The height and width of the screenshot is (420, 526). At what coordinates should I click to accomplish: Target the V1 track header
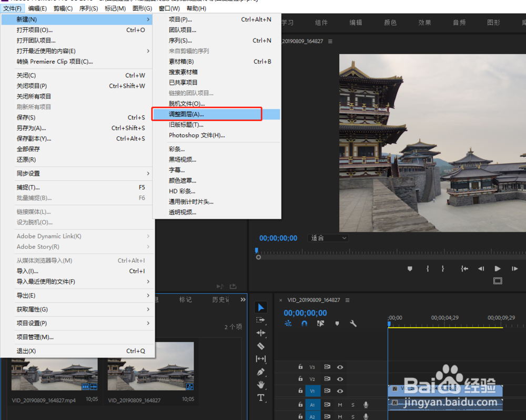pyautogui.click(x=312, y=391)
